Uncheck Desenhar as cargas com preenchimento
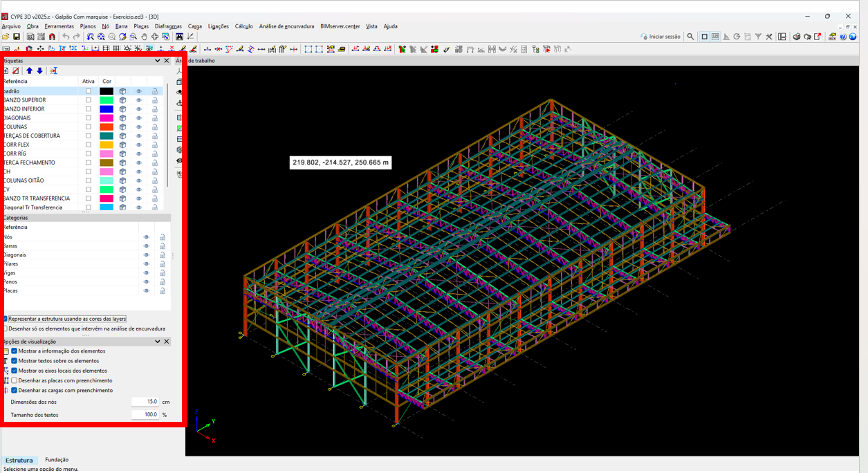 pos(14,390)
